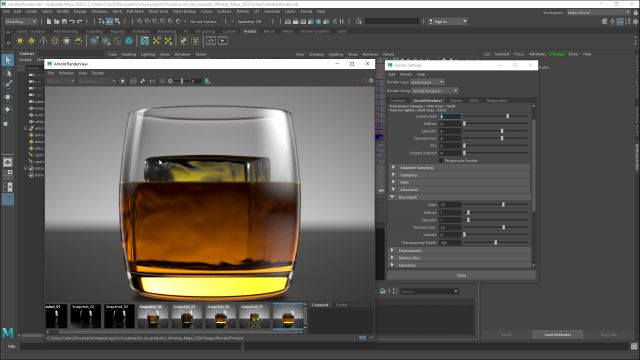Click the Arnold render play shelf icon
The image size is (640, 360).
pyautogui.click(x=223, y=41)
